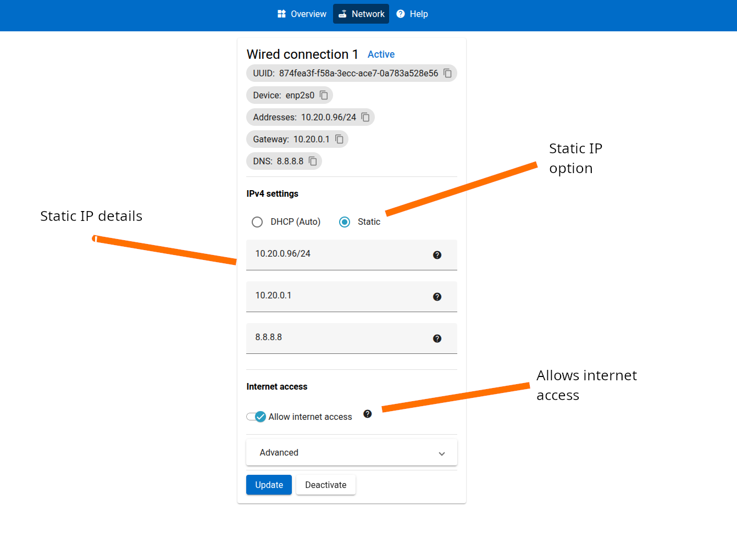Open the Overview tab
Viewport: 737px width, 560px height.
[302, 14]
